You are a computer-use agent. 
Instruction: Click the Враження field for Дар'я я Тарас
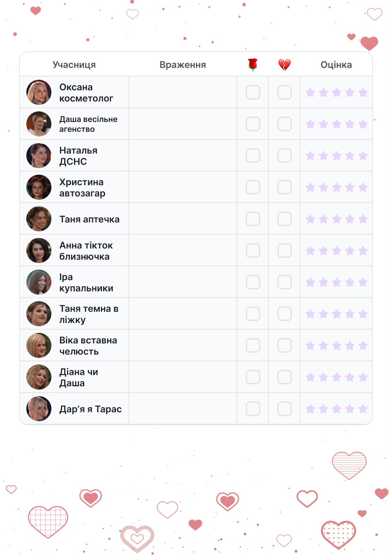182,409
